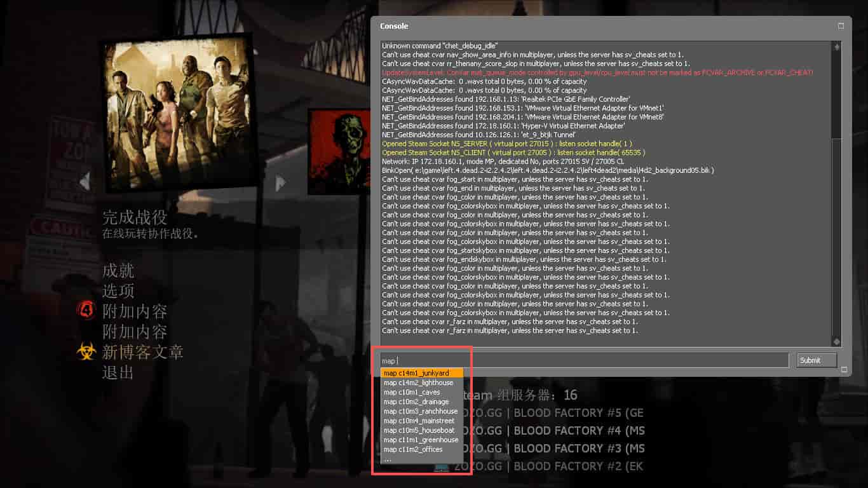Click the yellow biohazard icon beside 新博客文章

86,351
